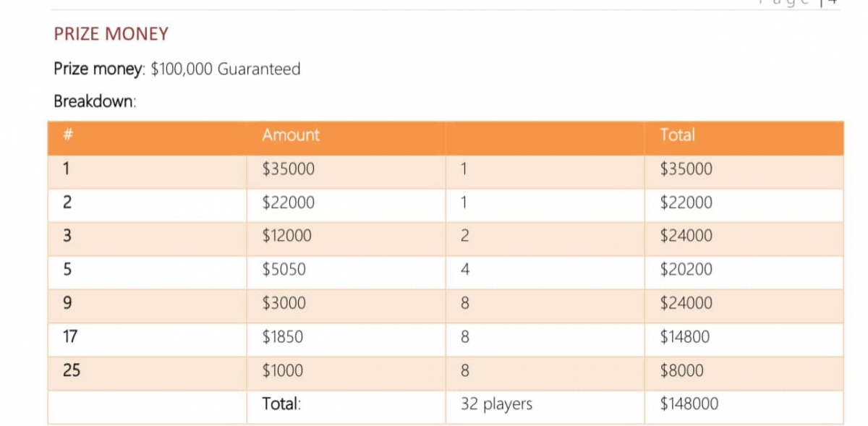Click the $5050 amount cell
Image resolution: width=868 pixels, height=426 pixels.
(284, 270)
